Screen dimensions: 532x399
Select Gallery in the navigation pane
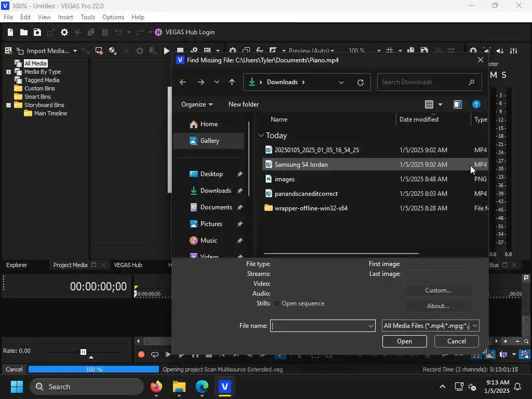(209, 141)
